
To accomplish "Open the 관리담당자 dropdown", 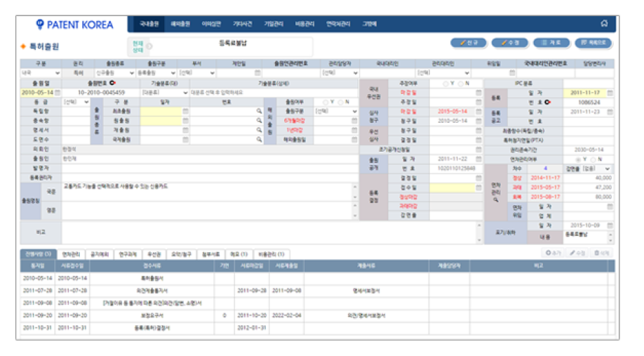I will click(x=340, y=73).
